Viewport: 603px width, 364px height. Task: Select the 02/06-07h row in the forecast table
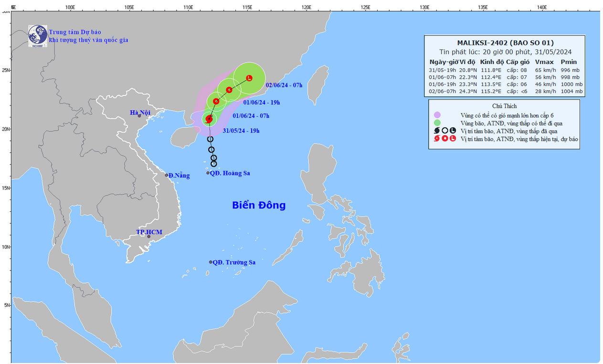506,91
